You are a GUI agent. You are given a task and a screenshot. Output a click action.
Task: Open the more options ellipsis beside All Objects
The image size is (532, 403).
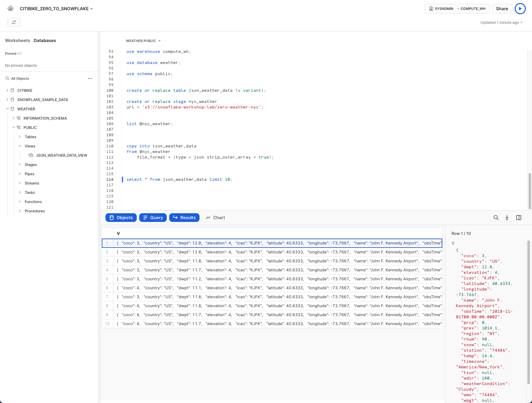coord(90,78)
